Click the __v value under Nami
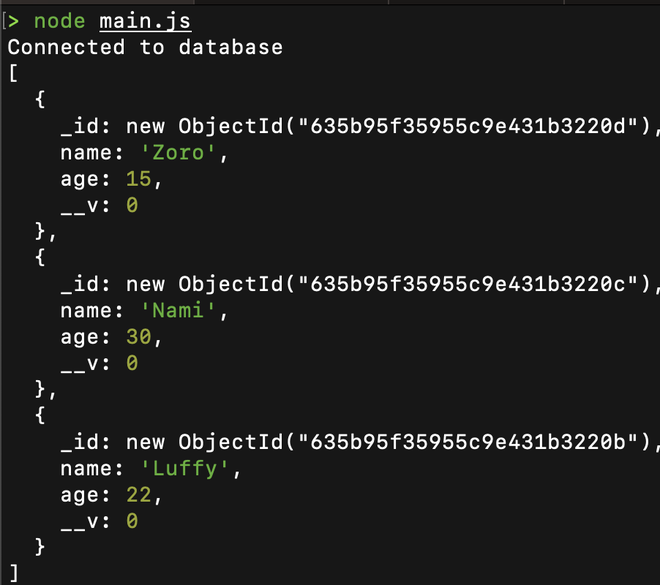This screenshot has height=585, width=660. pyautogui.click(x=132, y=363)
